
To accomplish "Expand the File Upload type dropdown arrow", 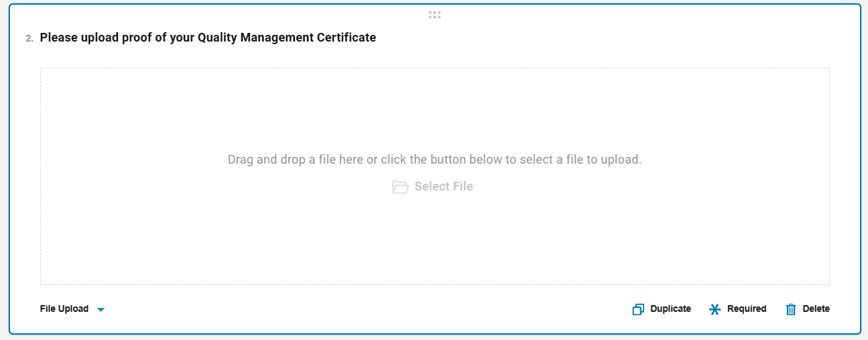I will coord(101,310).
